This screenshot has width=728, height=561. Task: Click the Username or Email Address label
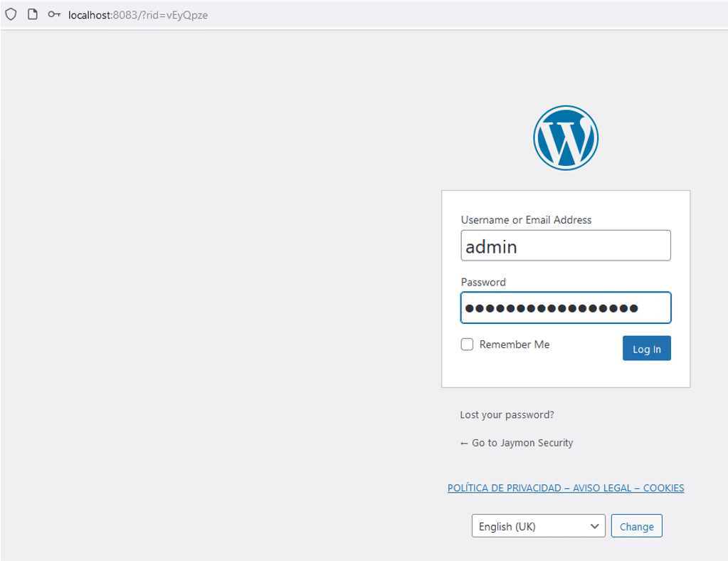[526, 220]
